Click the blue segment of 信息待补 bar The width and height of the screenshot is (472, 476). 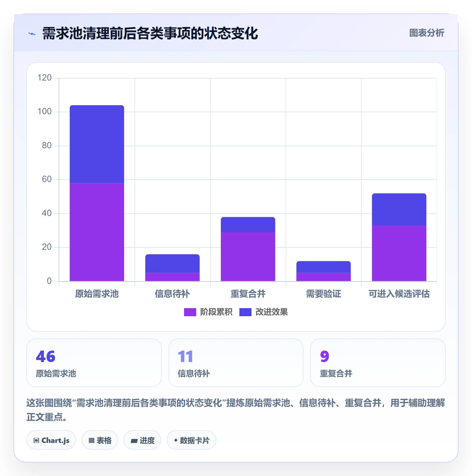(x=172, y=263)
